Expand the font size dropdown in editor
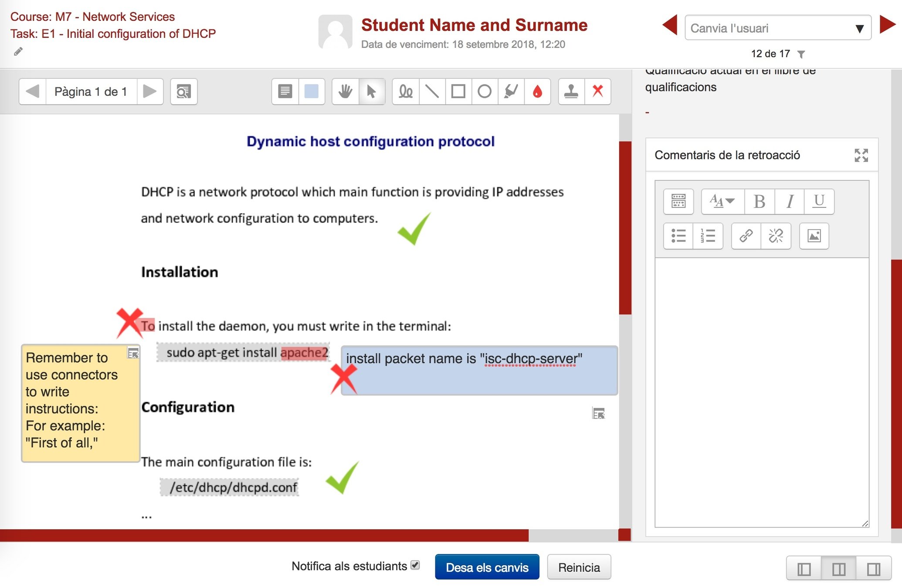The image size is (902, 588). click(x=722, y=201)
